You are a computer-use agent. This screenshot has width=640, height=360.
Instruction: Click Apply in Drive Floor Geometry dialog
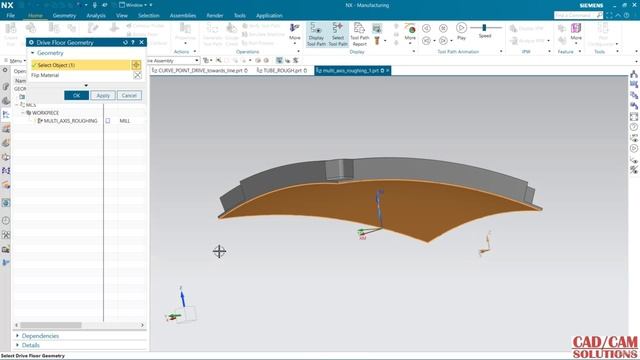103,96
